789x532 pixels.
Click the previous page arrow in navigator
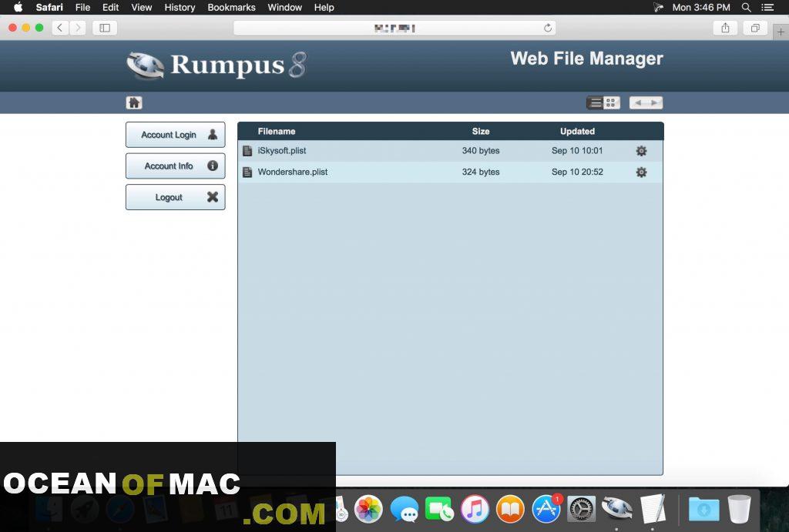(638, 102)
